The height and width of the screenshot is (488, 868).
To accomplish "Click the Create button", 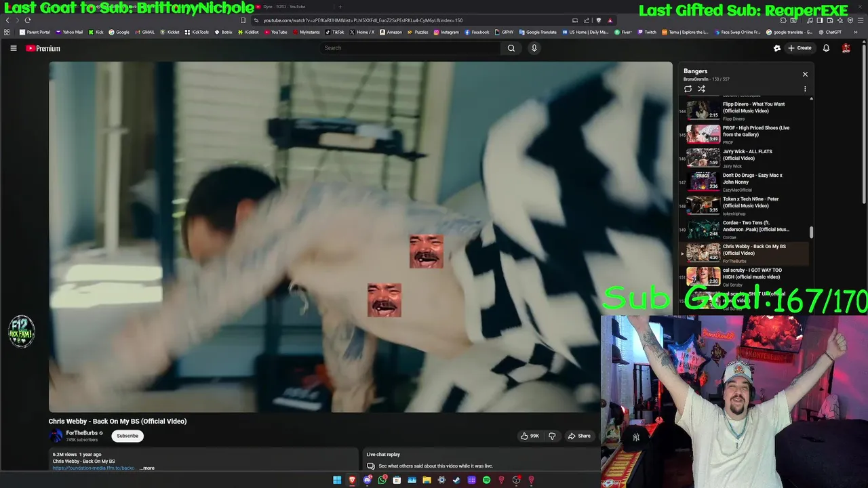I will (x=800, y=48).
